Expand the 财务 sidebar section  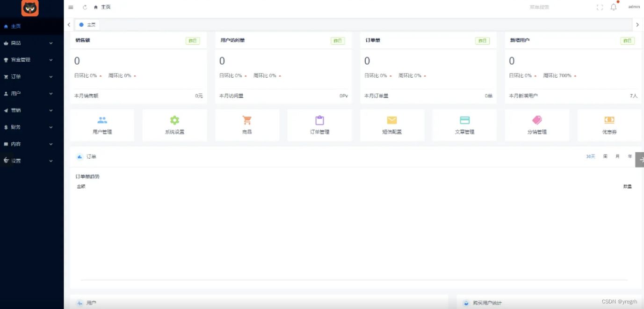pyautogui.click(x=30, y=127)
